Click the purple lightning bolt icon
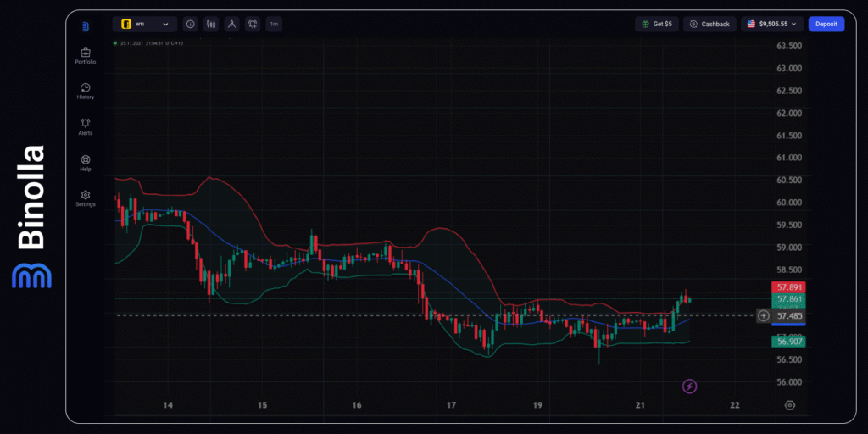Viewport: 868px width, 434px height. tap(690, 387)
